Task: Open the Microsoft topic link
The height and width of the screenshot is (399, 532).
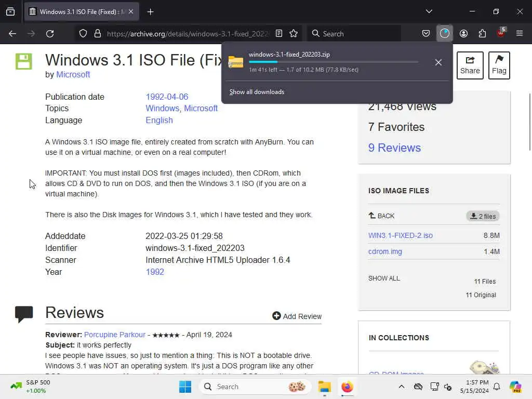Action: 201,108
